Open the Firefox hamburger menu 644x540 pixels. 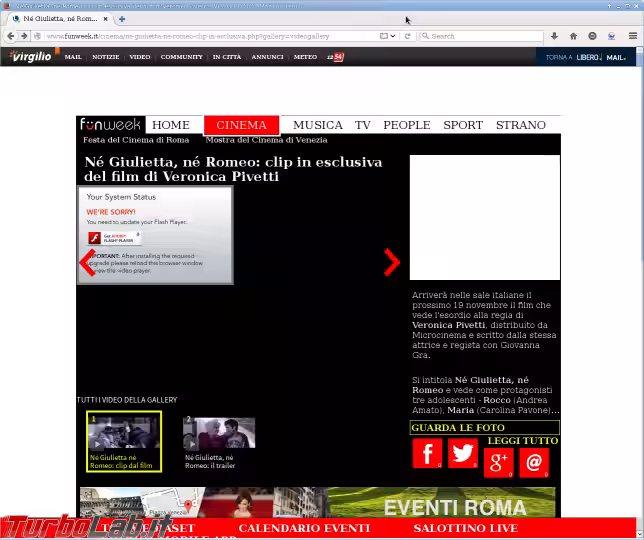(632, 36)
